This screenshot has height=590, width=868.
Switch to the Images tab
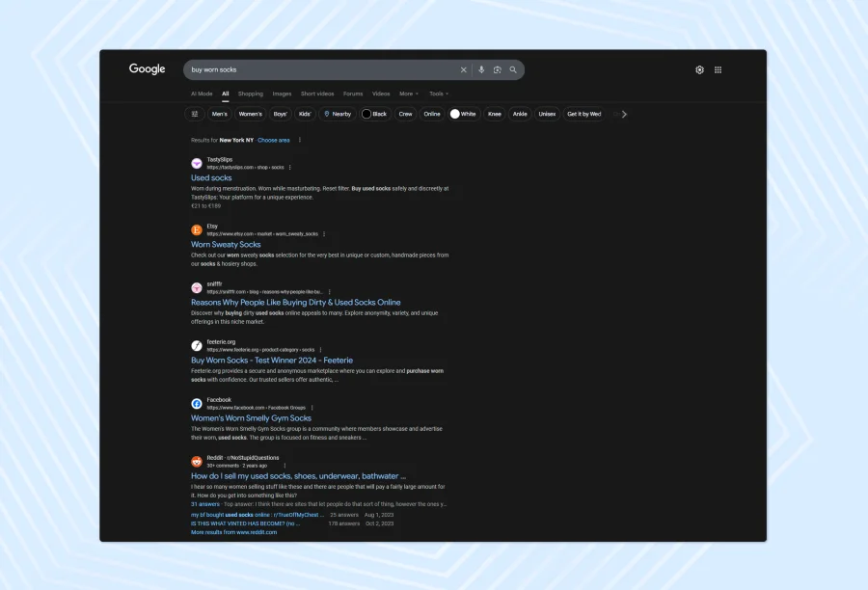coord(282,94)
